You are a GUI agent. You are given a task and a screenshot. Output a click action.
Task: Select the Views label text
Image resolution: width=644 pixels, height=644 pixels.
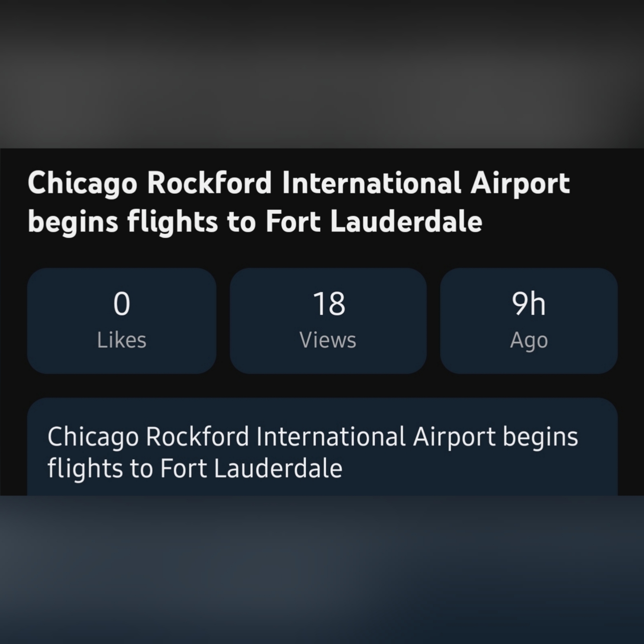(328, 340)
